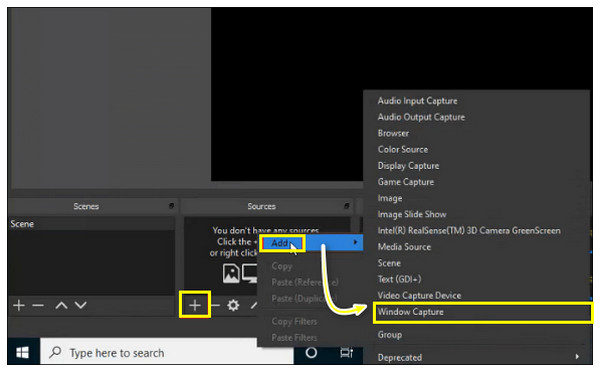Open the Add submenu entry
Image resolution: width=600 pixels, height=372 pixels.
311,243
